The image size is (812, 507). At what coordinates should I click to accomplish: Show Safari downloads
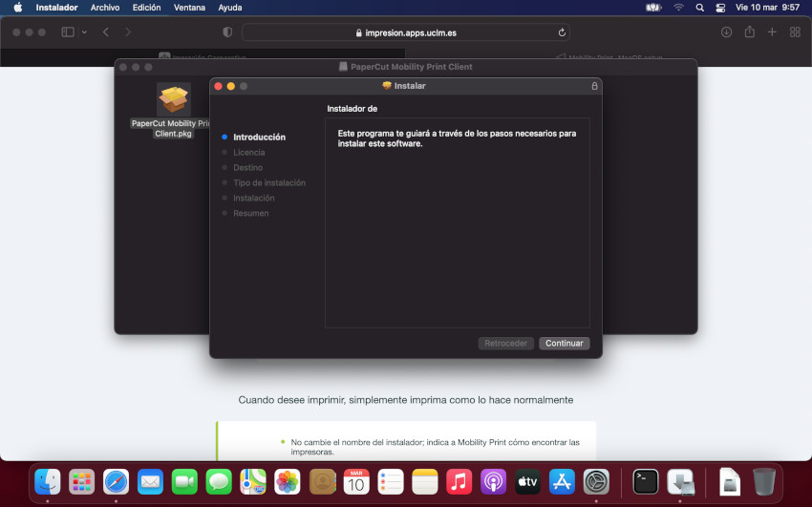tap(726, 32)
